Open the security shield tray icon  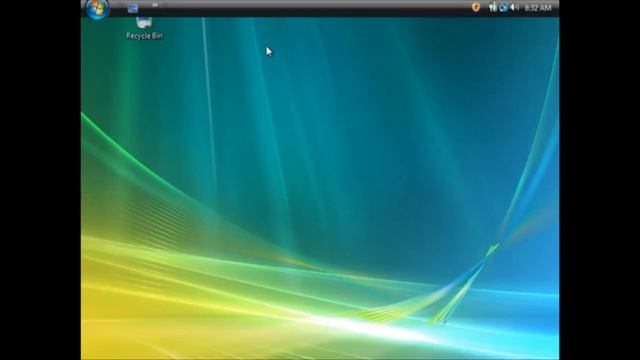(476, 7)
